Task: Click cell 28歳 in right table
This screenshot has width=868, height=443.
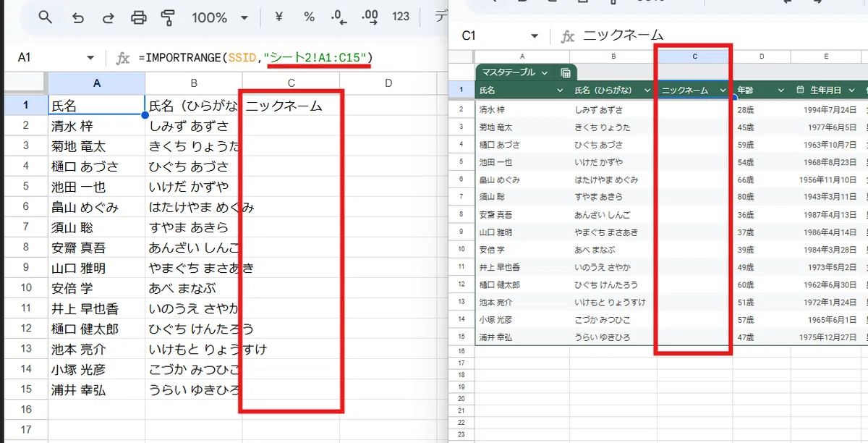Action: tap(761, 109)
